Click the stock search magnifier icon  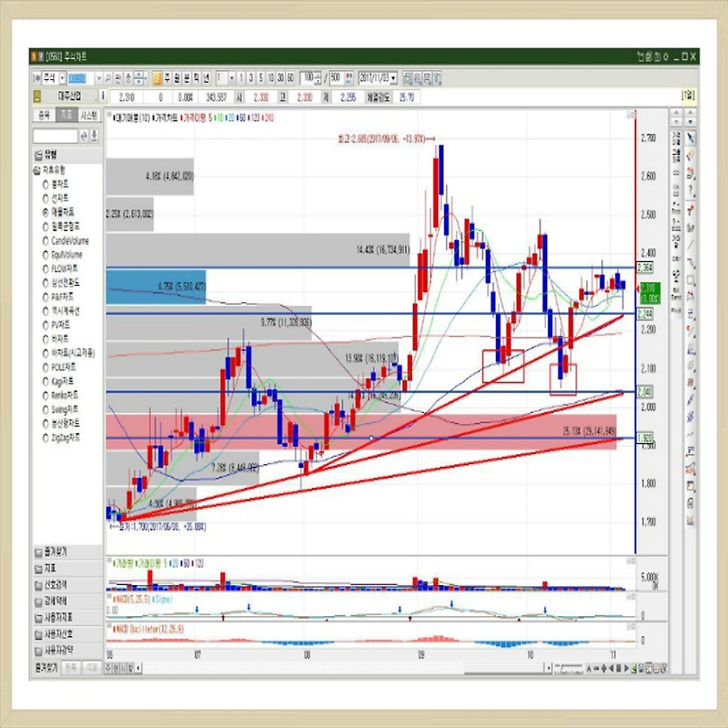click(108, 78)
